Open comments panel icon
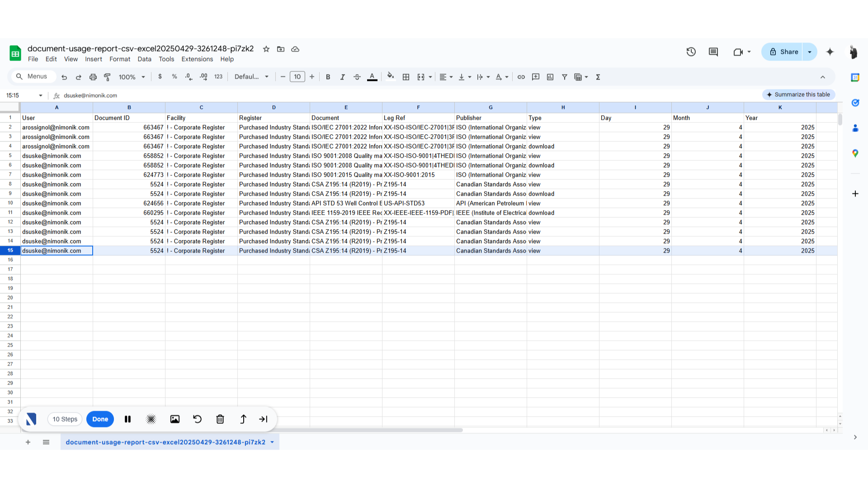The width and height of the screenshot is (868, 488). [x=713, y=52]
